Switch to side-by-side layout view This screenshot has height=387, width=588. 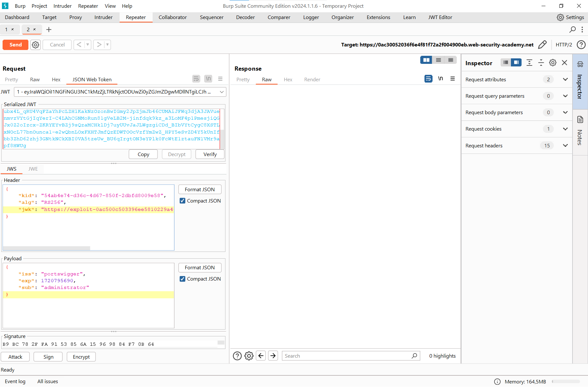(x=426, y=60)
